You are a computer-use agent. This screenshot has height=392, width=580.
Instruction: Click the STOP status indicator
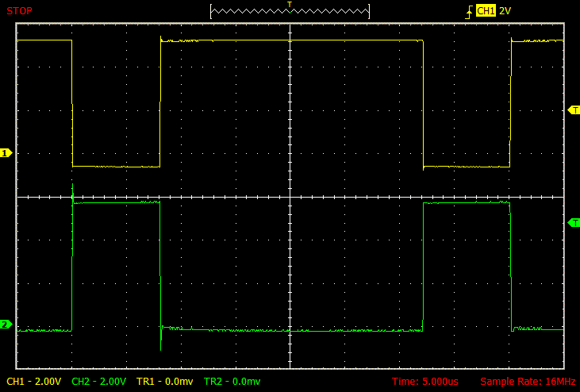coord(19,11)
